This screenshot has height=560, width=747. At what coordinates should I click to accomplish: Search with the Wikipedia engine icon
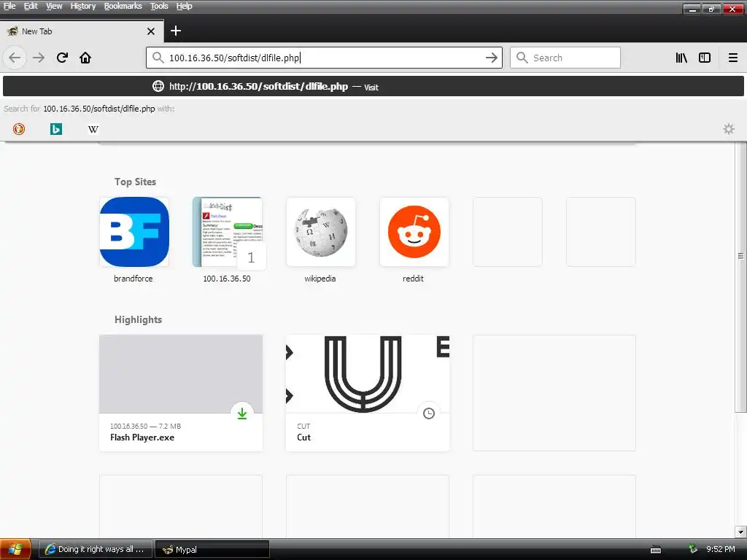point(93,129)
